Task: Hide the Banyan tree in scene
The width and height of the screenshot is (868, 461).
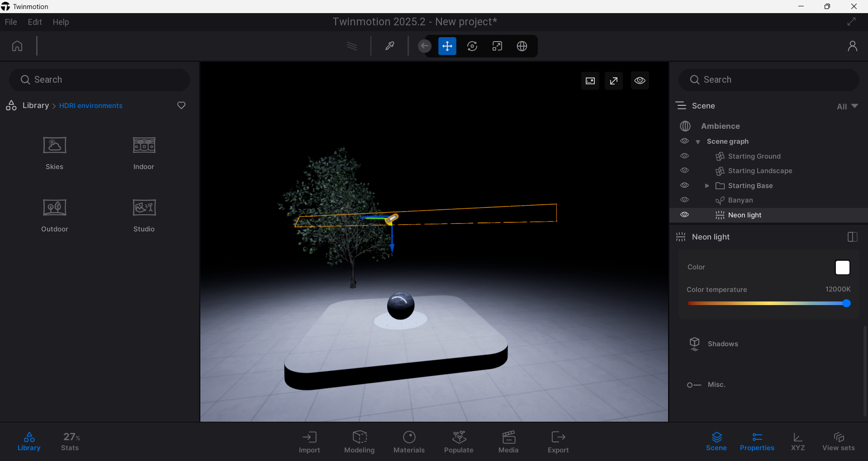Action: click(x=684, y=200)
